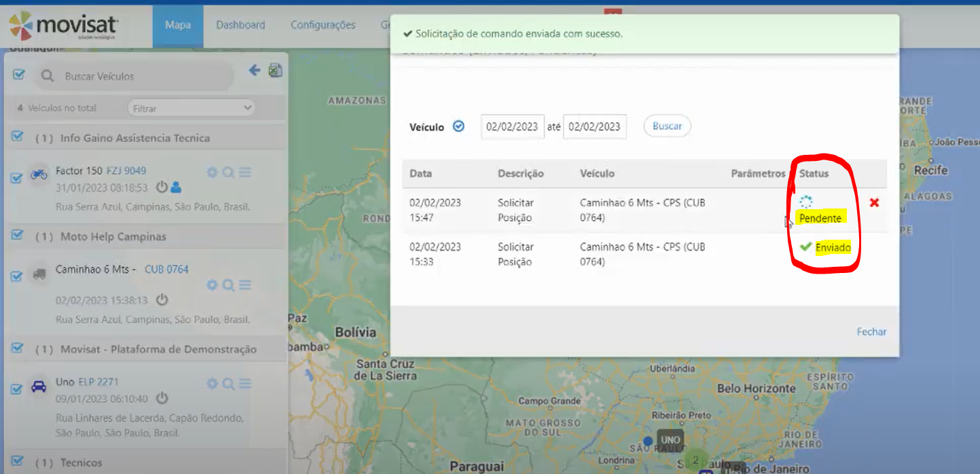980x474 pixels.
Task: Collapse vehicle panel with back arrow
Action: pyautogui.click(x=255, y=70)
